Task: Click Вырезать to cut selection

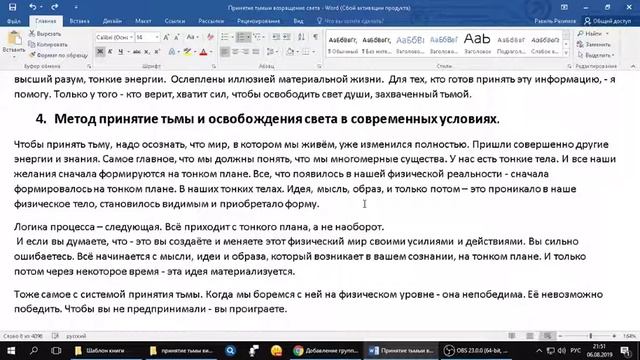Action: (x=45, y=34)
